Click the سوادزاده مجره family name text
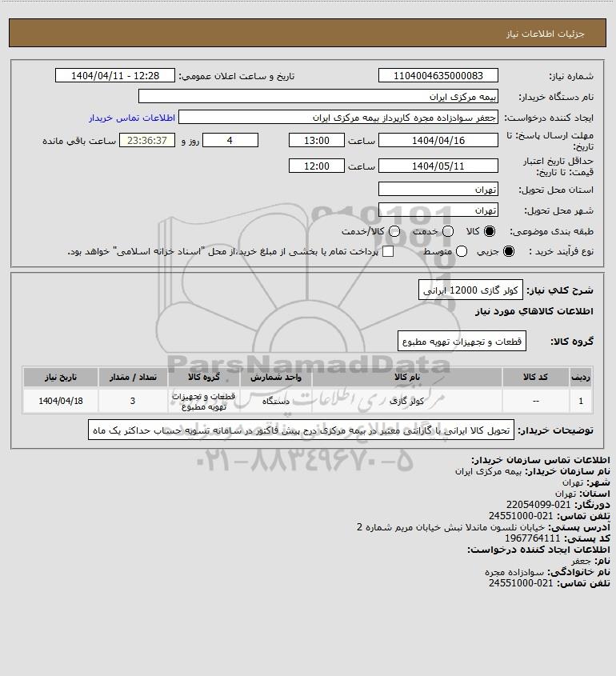Screen dimensions: 616x676 tap(514, 572)
